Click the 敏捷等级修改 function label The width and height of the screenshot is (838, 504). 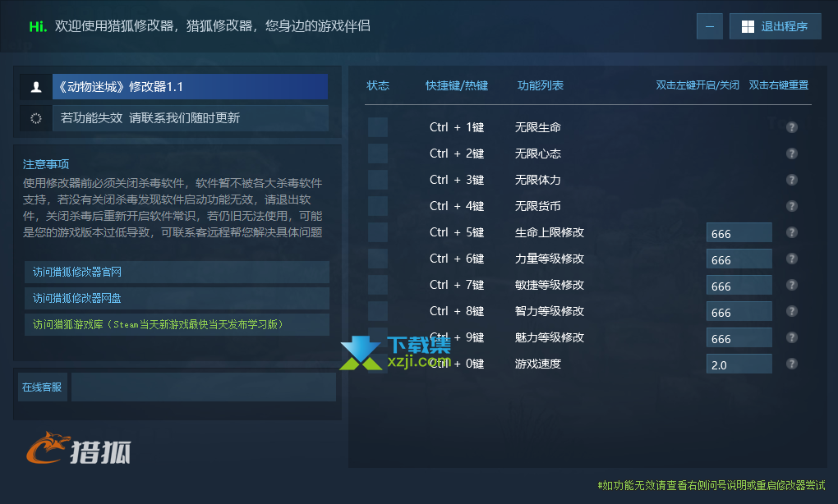point(550,285)
